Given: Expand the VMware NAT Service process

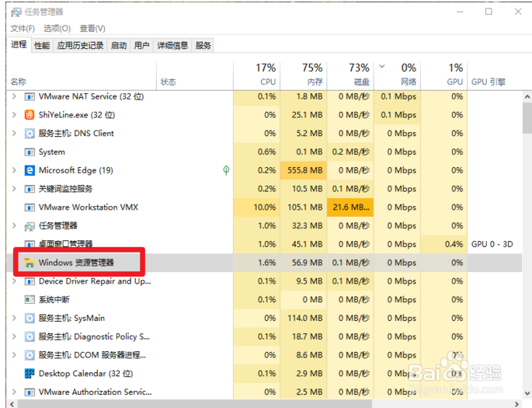Looking at the screenshot, I should (x=14, y=96).
